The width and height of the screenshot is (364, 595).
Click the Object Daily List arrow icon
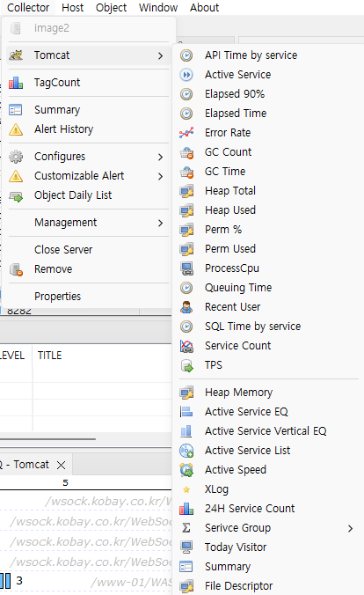[x=16, y=196]
